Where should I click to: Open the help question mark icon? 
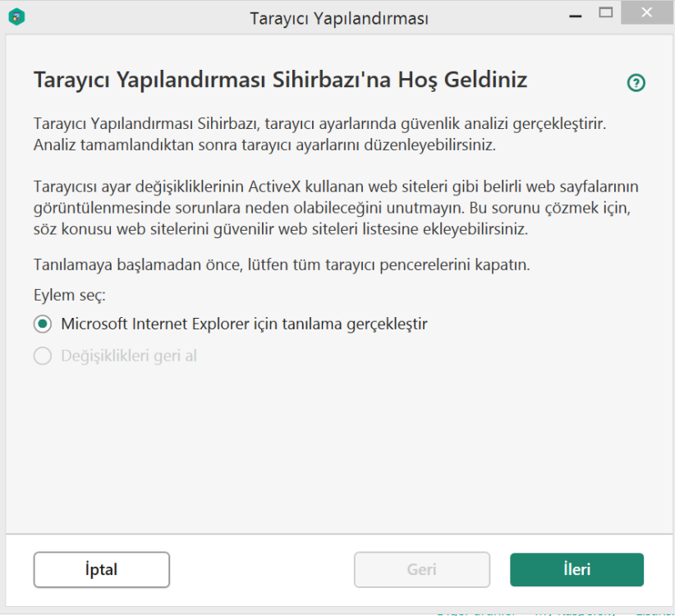[x=636, y=83]
